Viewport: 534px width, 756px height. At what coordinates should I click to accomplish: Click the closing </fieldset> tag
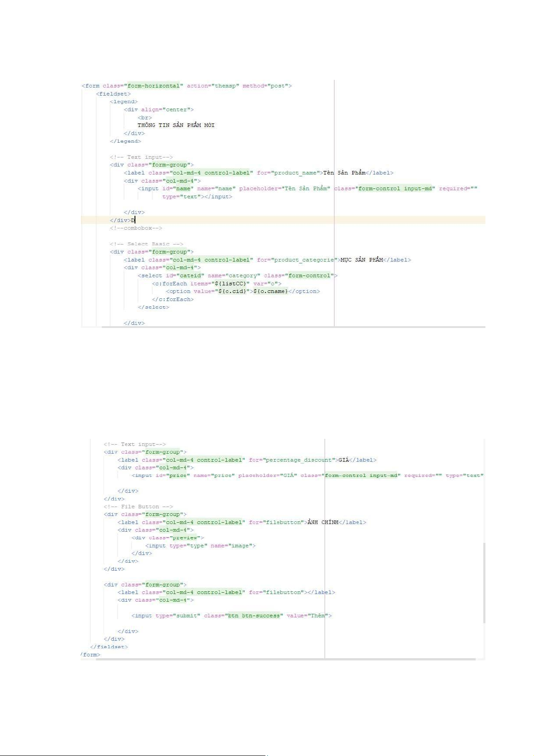pos(109,647)
